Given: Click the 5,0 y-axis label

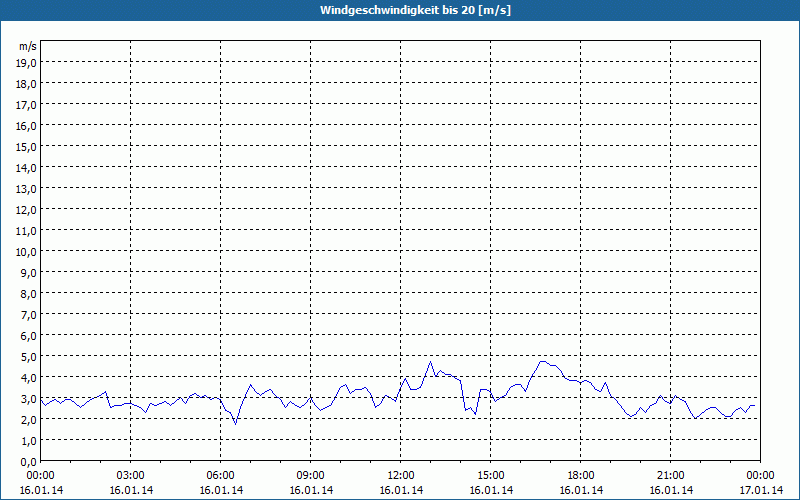Looking at the screenshot, I should (x=30, y=357).
